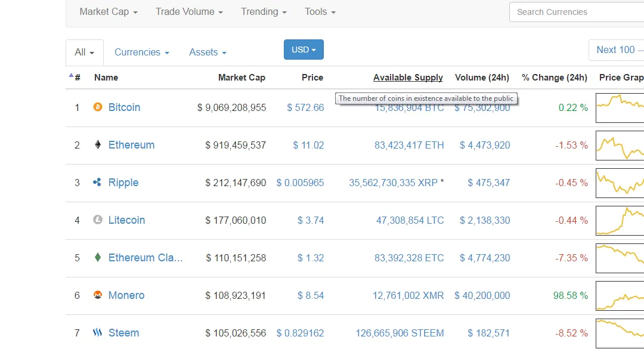This screenshot has height=349, width=644.
Task: Open the Market Cap dropdown menu
Action: click(109, 12)
